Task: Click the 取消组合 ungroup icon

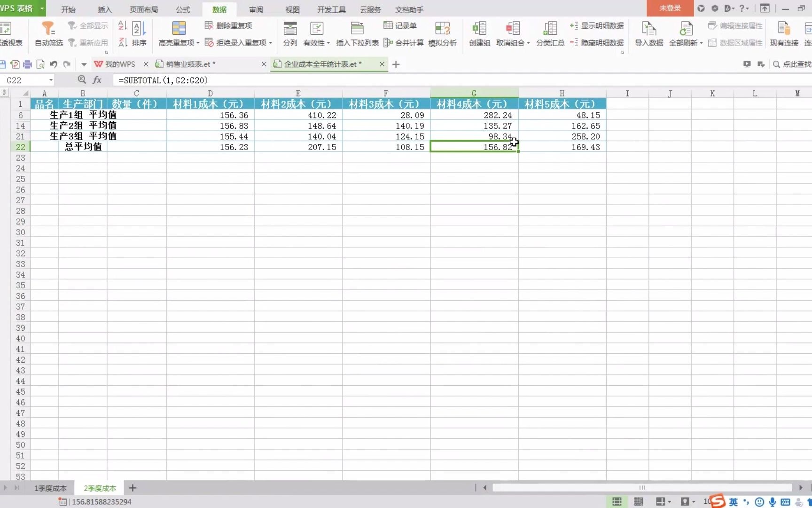Action: (513, 29)
